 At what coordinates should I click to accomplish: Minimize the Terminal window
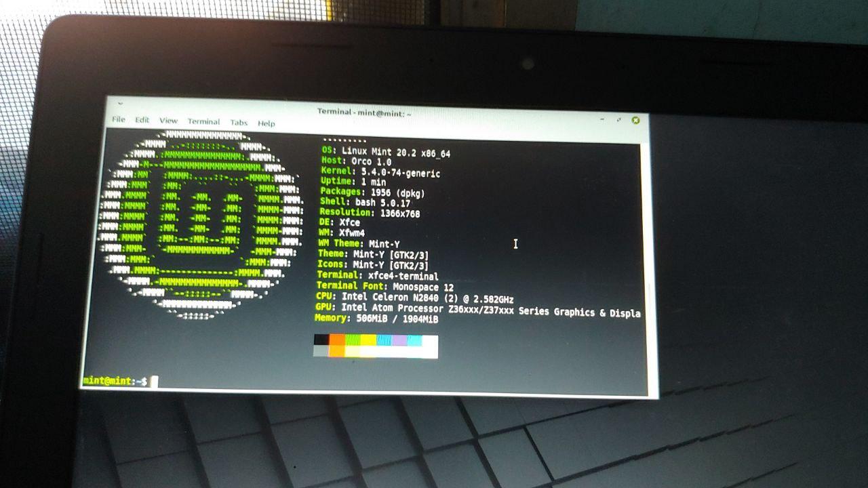(x=603, y=119)
